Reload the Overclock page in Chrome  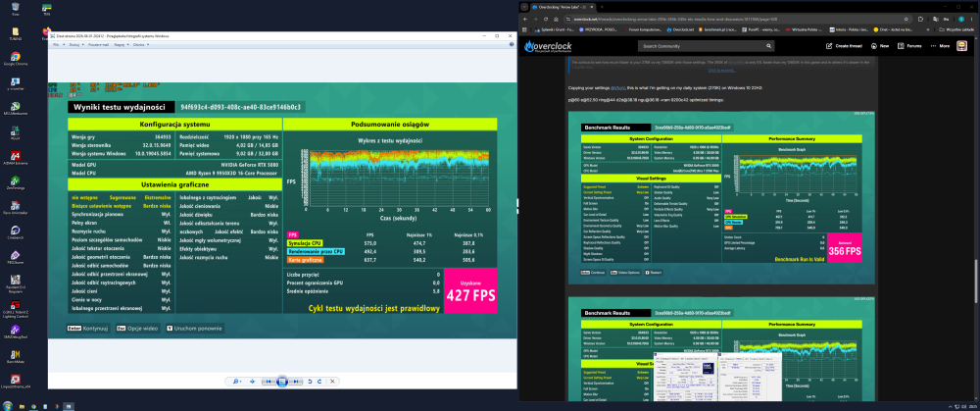pyautogui.click(x=546, y=19)
